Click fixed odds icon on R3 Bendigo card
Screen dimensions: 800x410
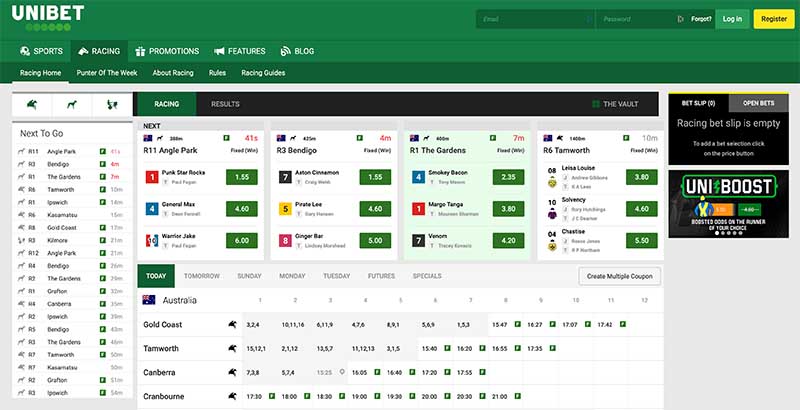tap(360, 138)
